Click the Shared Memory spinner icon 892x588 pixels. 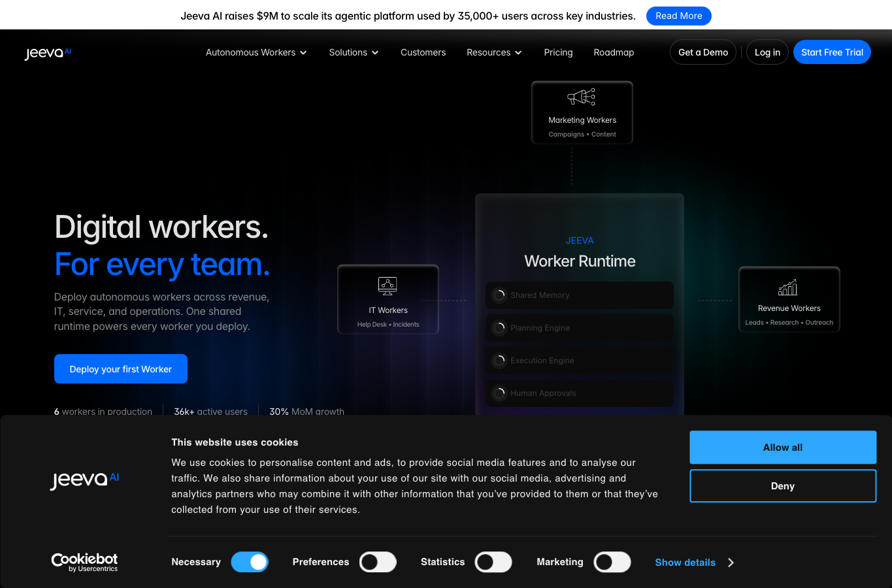tap(500, 295)
